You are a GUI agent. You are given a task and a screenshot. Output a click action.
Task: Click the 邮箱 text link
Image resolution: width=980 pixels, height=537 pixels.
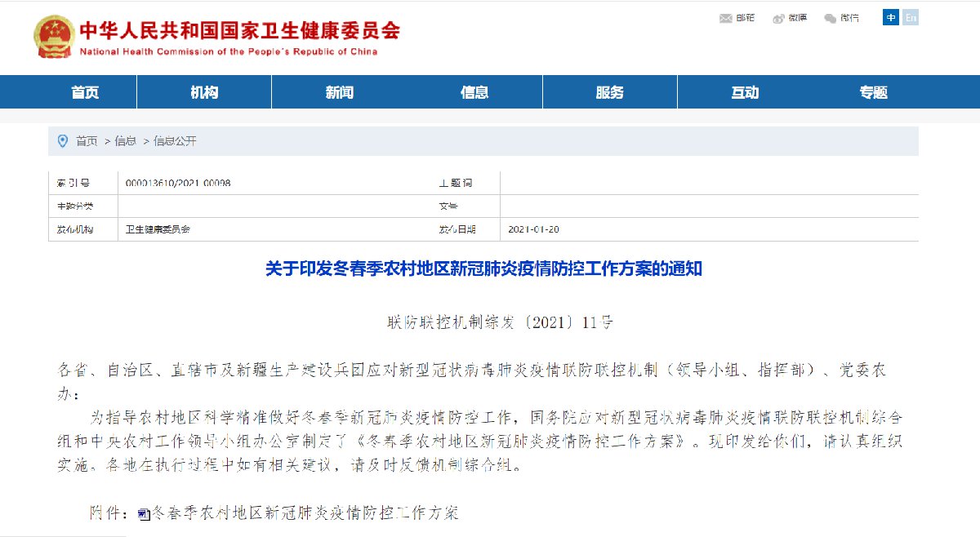coord(746,18)
